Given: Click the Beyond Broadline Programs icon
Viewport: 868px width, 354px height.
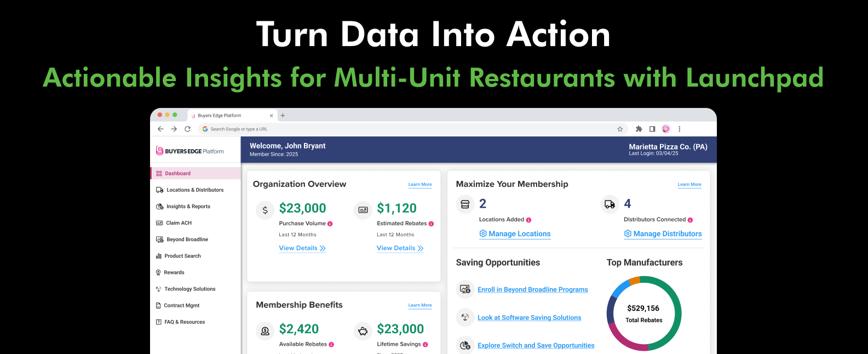Looking at the screenshot, I should 465,289.
